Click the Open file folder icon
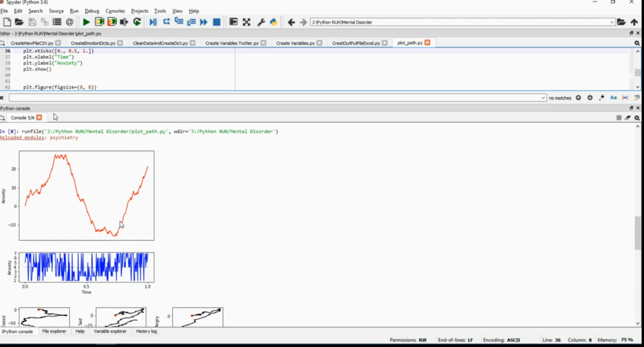 pos(19,22)
